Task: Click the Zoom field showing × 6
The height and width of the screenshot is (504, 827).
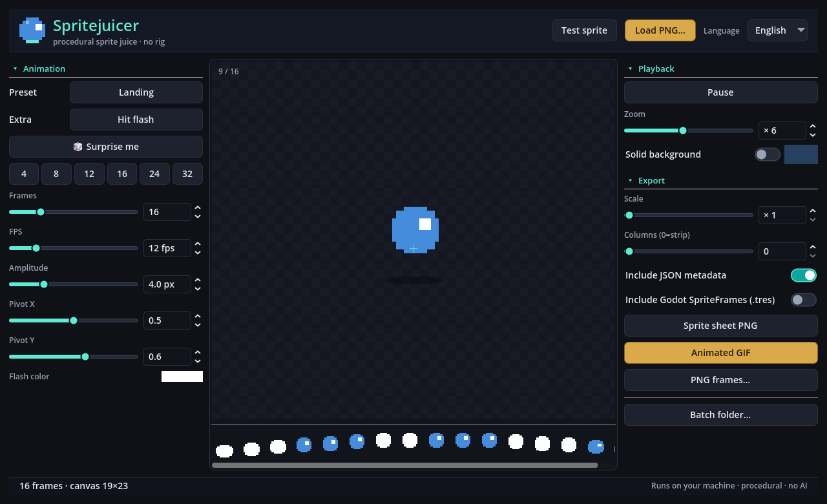Action: click(x=782, y=131)
